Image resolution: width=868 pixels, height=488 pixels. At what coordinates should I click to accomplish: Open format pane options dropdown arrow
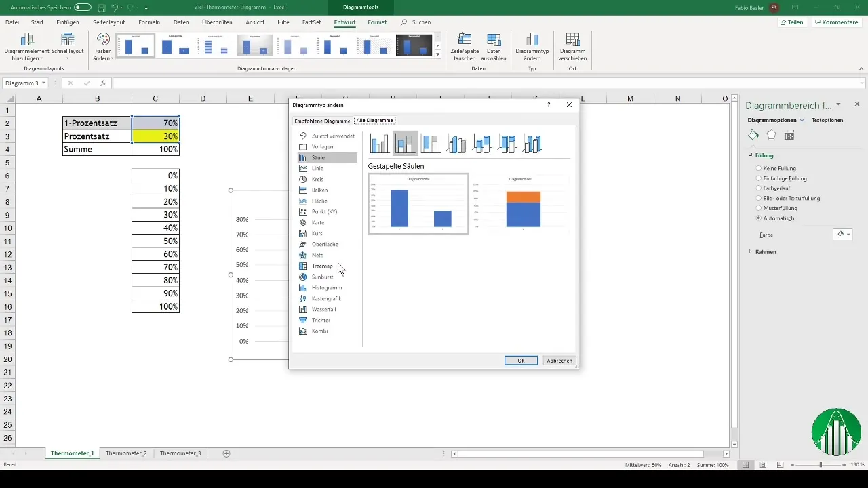(839, 104)
